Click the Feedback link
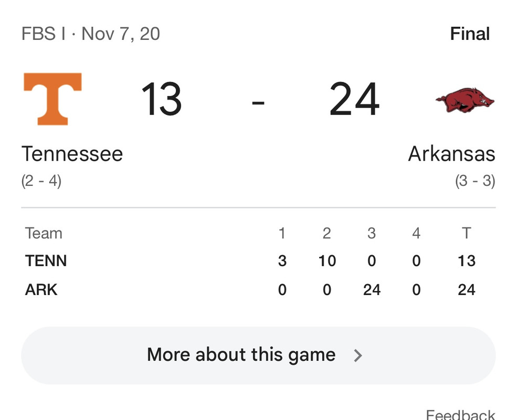This screenshot has height=420, width=517. click(460, 414)
